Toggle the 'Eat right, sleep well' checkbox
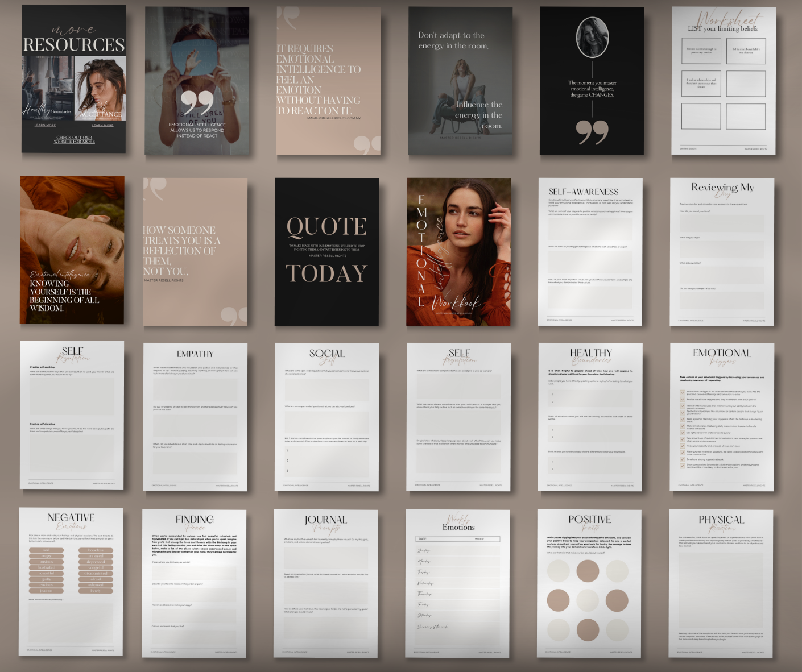Image resolution: width=802 pixels, height=672 pixels. click(682, 433)
